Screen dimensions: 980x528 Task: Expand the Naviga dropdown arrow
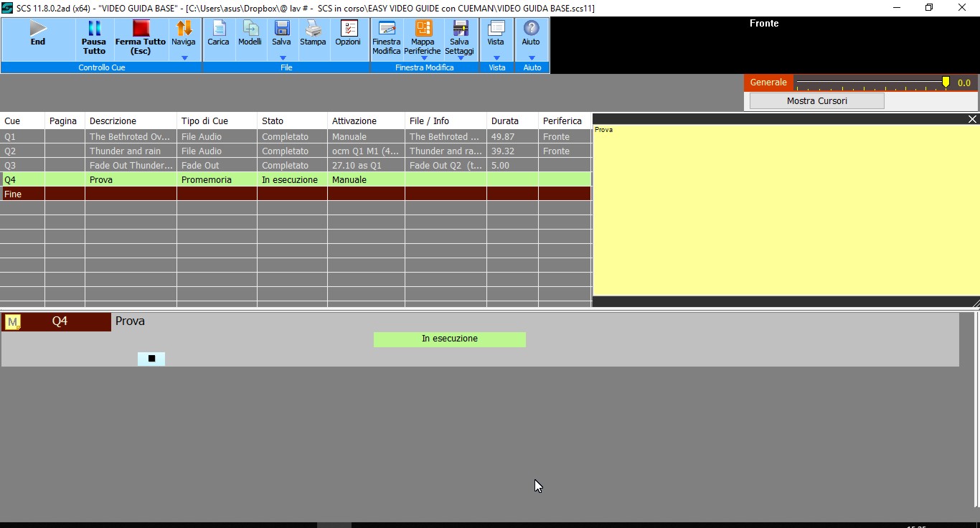point(184,58)
